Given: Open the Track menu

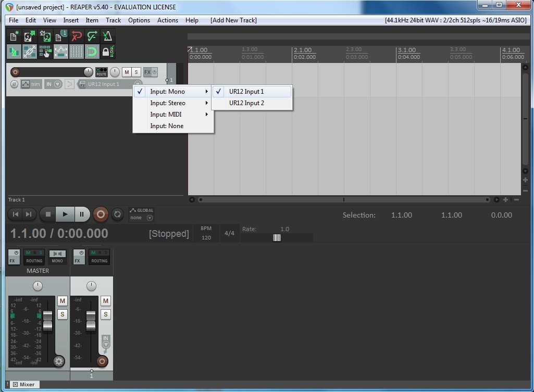Looking at the screenshot, I should point(114,20).
